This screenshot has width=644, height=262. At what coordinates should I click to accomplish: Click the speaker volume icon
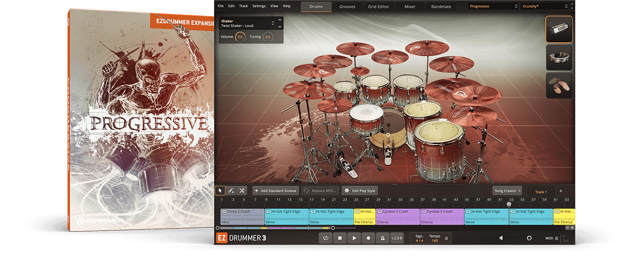coord(501,238)
